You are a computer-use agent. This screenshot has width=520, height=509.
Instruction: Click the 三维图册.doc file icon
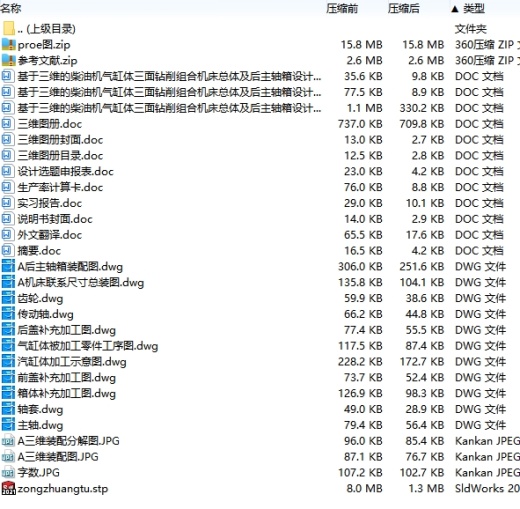8,124
